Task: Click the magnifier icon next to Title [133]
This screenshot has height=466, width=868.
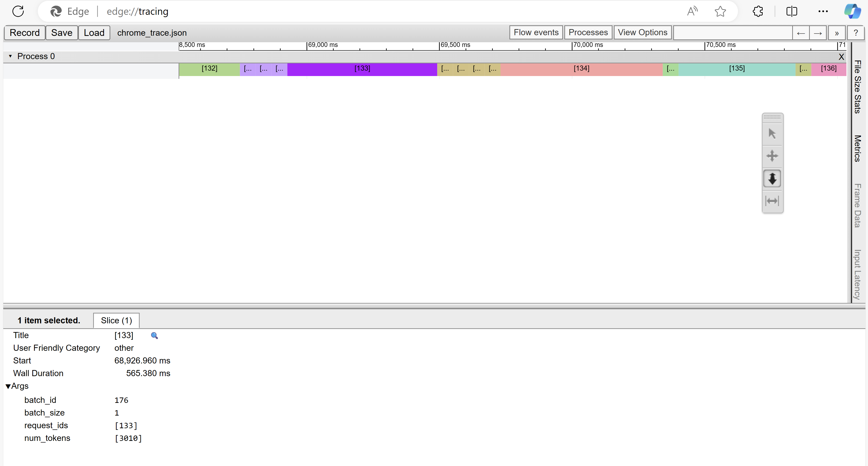Action: (x=154, y=336)
